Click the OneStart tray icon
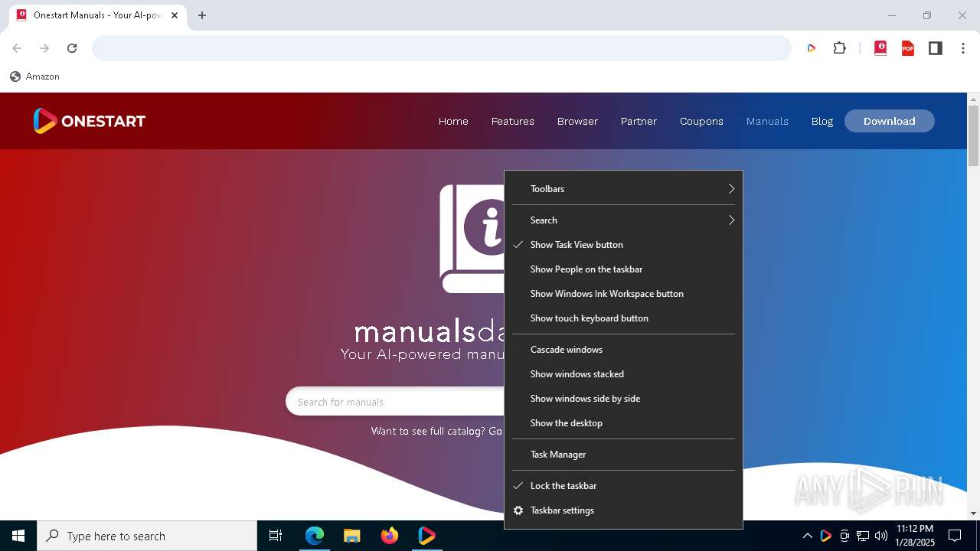Image resolution: width=980 pixels, height=551 pixels. [x=825, y=536]
